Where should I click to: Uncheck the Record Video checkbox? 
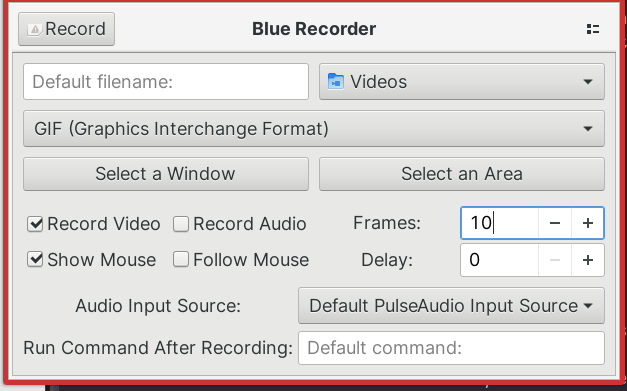point(35,224)
